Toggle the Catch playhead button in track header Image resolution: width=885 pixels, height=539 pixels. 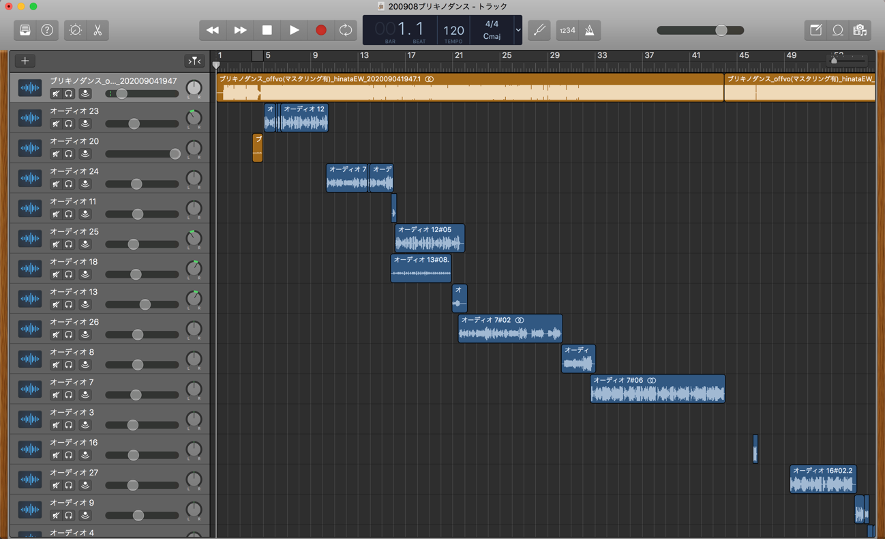194,61
